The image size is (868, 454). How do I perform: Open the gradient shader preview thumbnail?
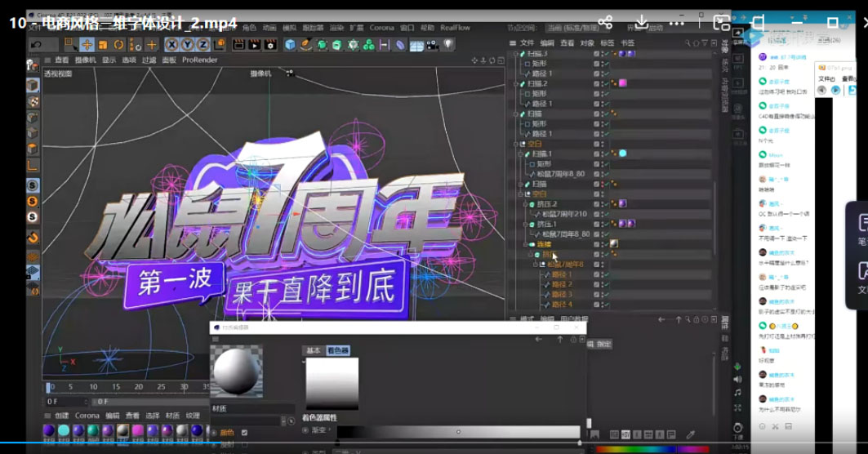click(332, 384)
